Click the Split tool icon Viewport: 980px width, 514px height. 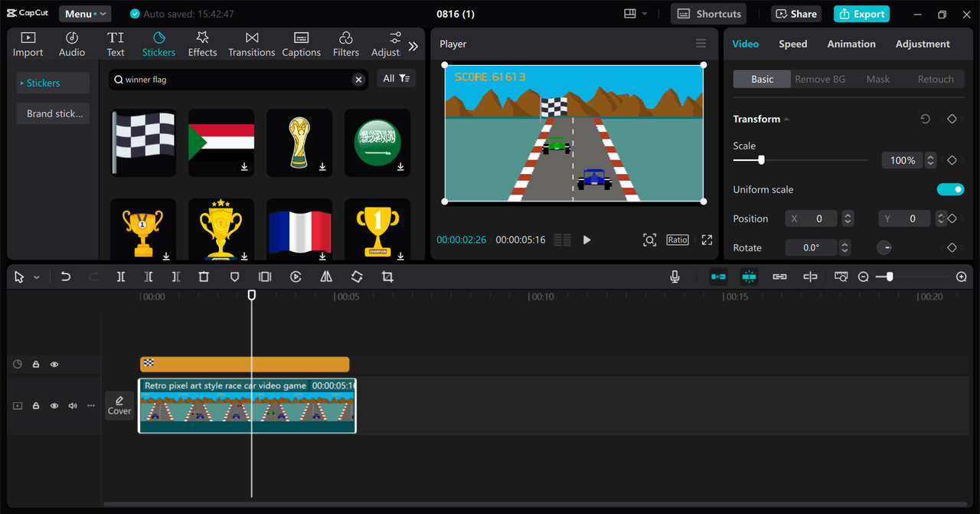pos(121,277)
